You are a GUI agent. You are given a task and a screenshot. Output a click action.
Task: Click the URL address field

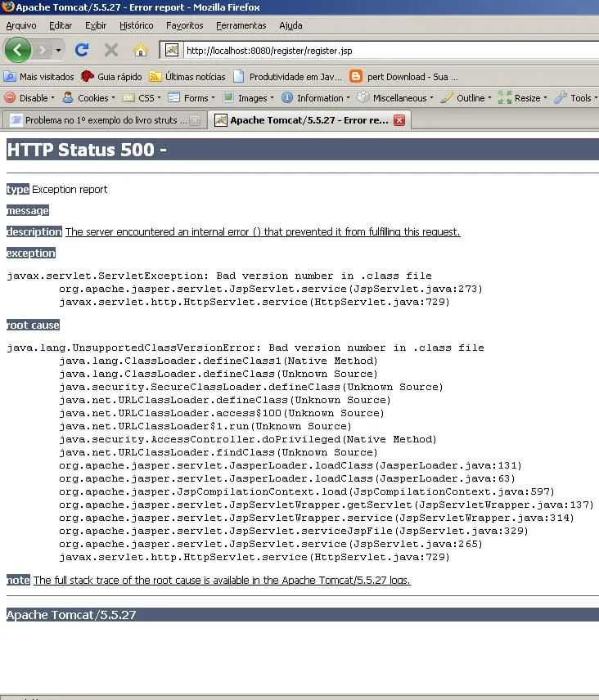[x=391, y=51]
